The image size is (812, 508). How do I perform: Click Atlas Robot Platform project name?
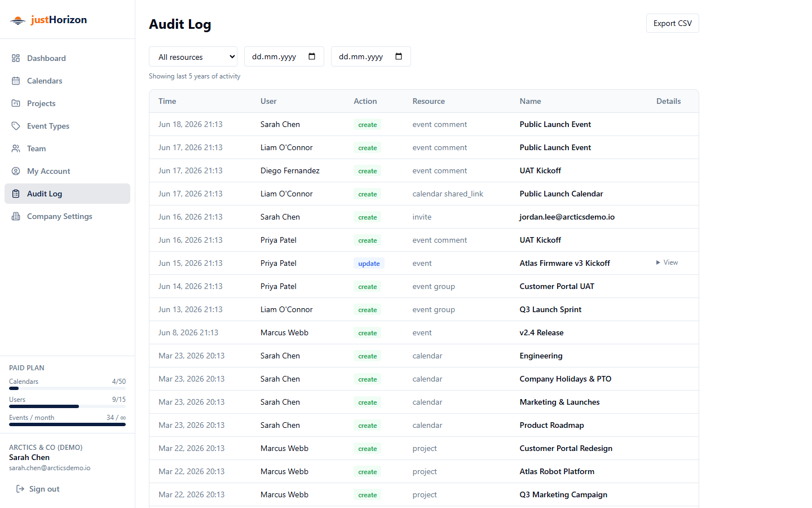pos(557,471)
